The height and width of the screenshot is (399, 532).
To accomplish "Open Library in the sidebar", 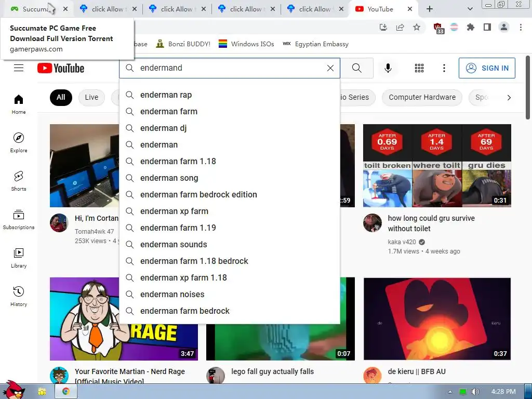I will coord(19,258).
